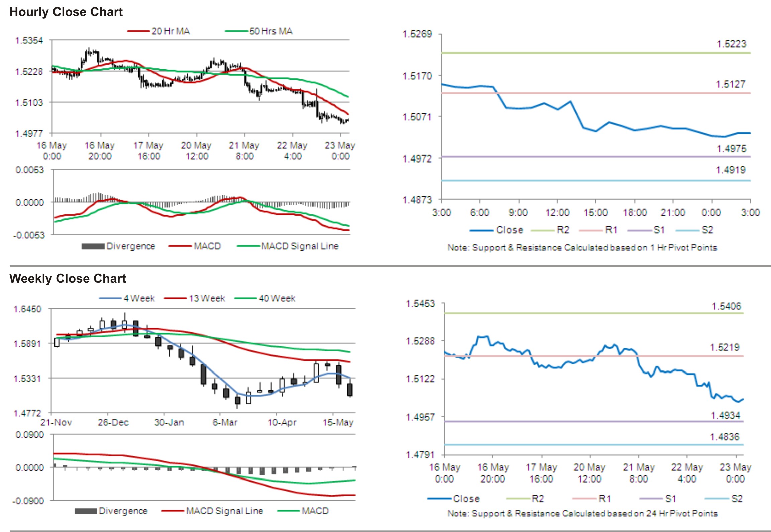Image resolution: width=771 pixels, height=532 pixels.
Task: Click the 1.4919 S2 level label
Action: pyautogui.click(x=730, y=170)
